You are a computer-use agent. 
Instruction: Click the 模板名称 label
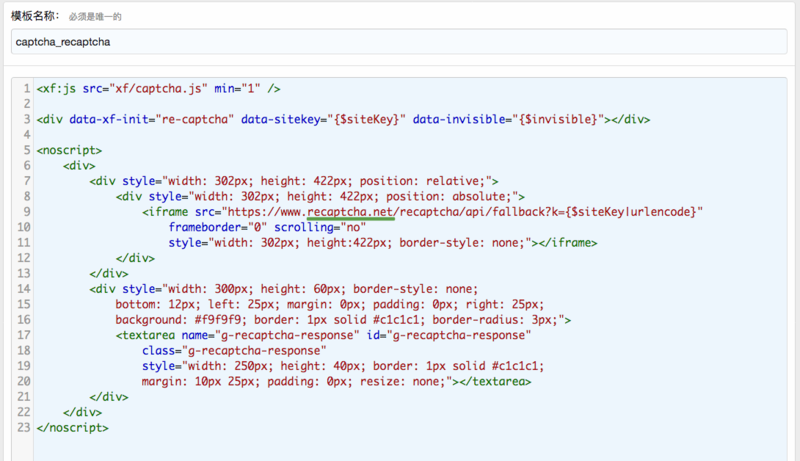pyautogui.click(x=35, y=16)
